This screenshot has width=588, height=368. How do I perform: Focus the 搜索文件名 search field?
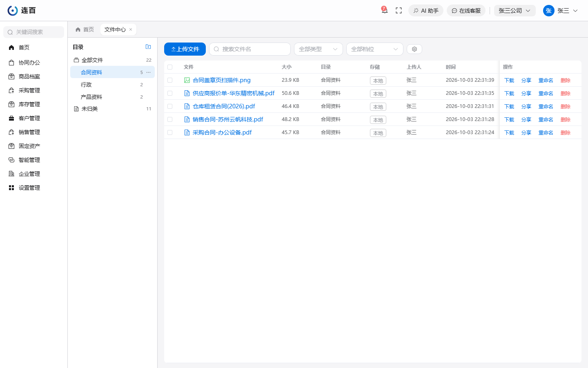point(250,49)
